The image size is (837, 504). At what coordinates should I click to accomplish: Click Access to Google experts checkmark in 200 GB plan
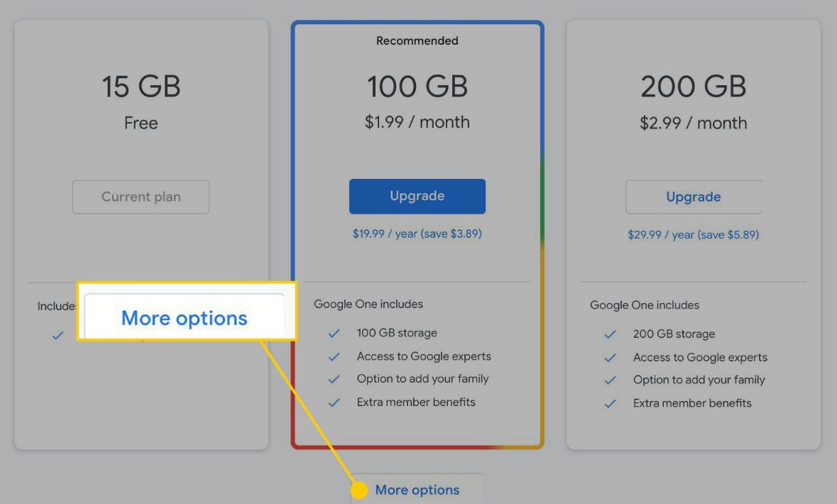pyautogui.click(x=610, y=358)
